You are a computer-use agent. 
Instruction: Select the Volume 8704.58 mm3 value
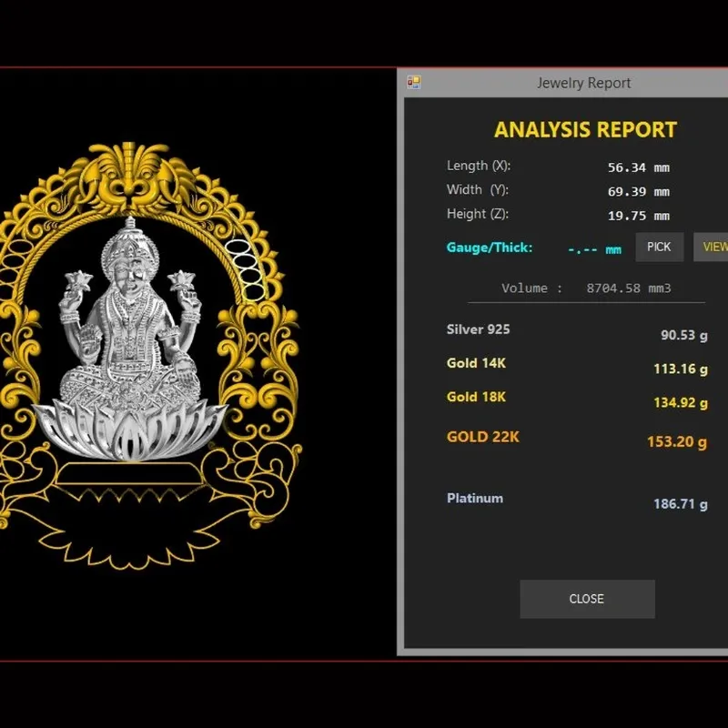629,288
